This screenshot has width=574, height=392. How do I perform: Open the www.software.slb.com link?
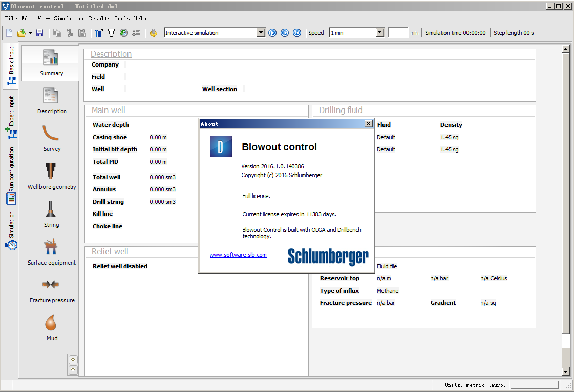click(238, 255)
